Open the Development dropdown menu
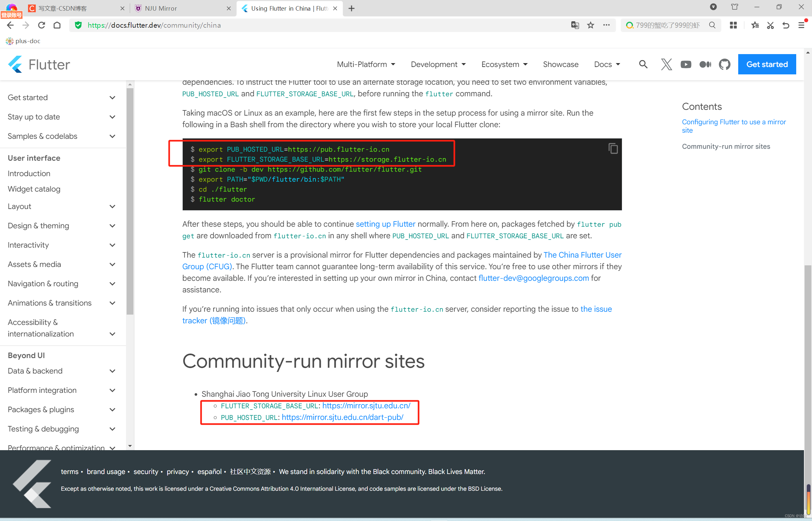 [438, 64]
